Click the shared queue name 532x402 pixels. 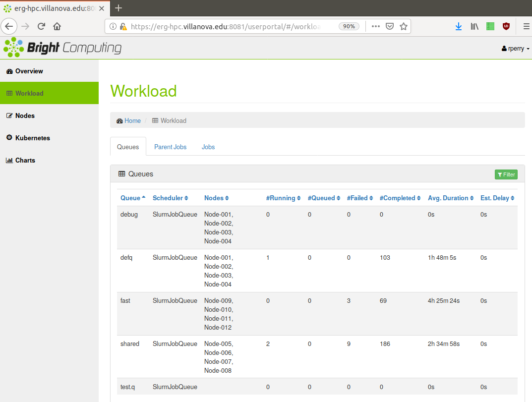pyautogui.click(x=129, y=344)
